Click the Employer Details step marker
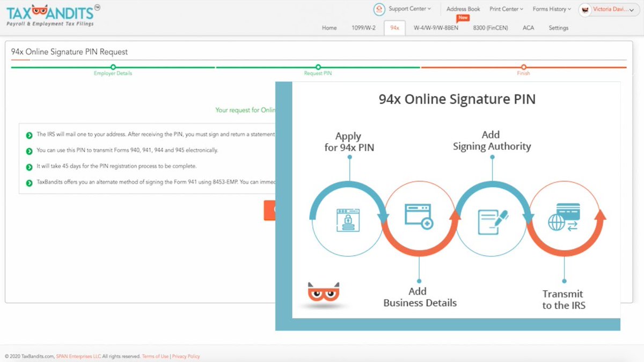This screenshot has width=644, height=362. click(x=113, y=68)
